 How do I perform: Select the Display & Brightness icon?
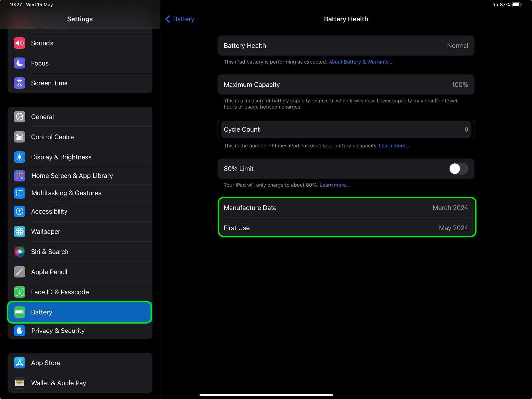click(x=19, y=157)
